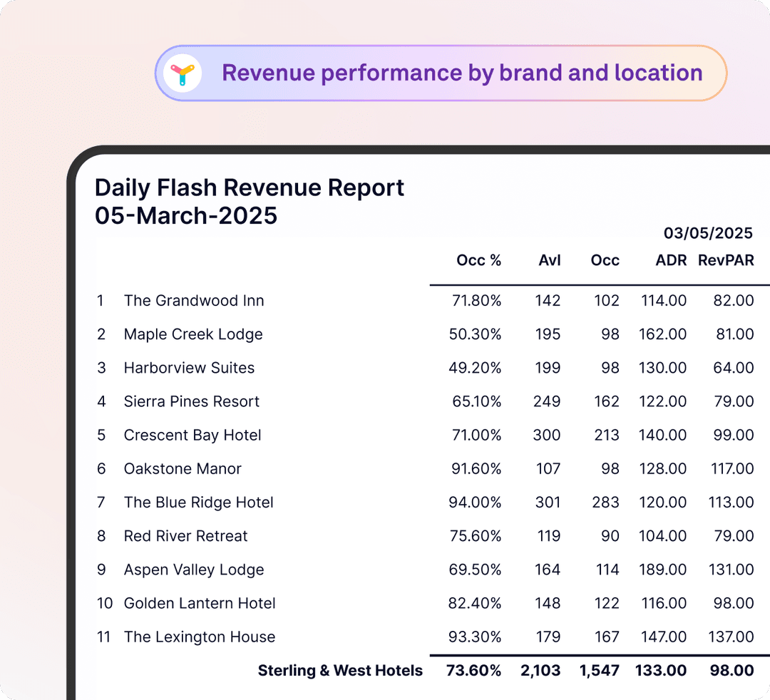Select Golden Lantern Hotel row
This screenshot has width=770, height=700.
(x=425, y=603)
